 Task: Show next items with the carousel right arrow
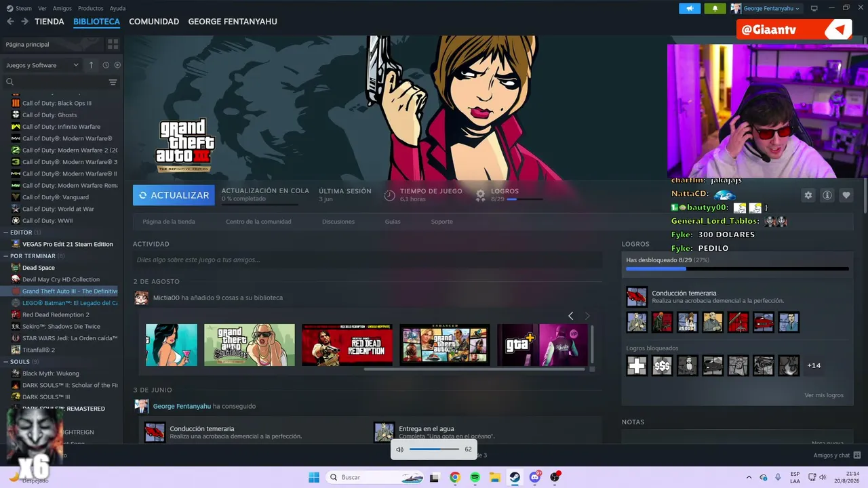[587, 316]
